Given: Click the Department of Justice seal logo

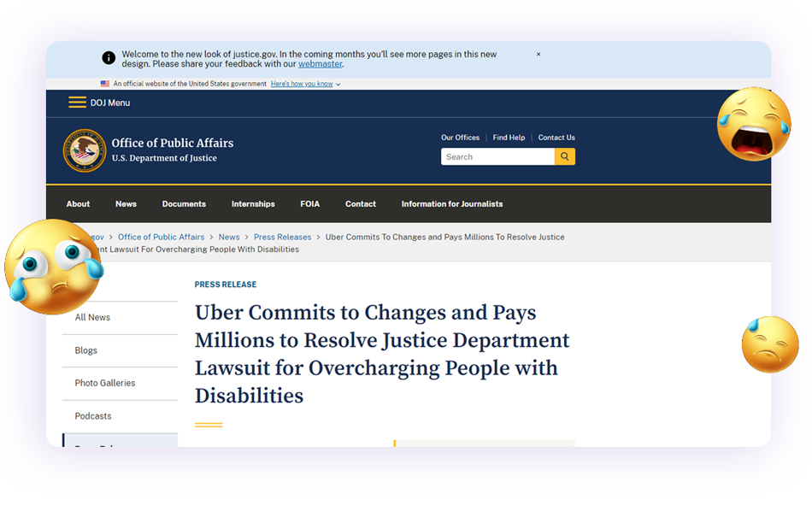Looking at the screenshot, I should coord(85,150).
